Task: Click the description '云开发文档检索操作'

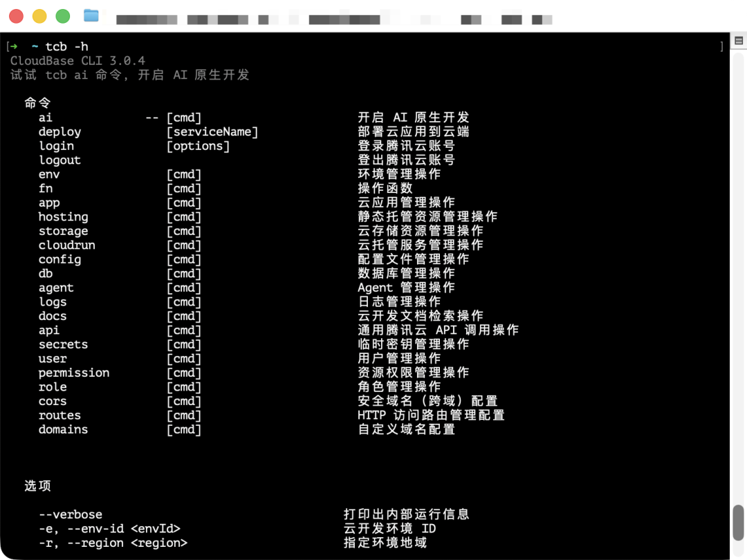Action: coord(421,316)
